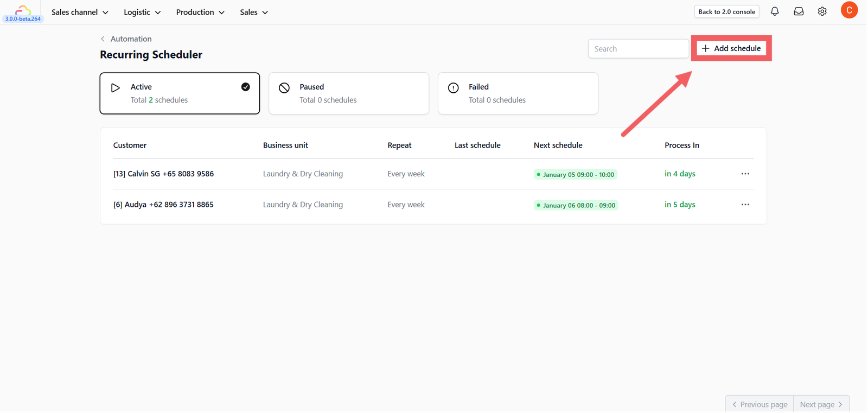Click the Add schedule button
This screenshot has width=868, height=413.
click(x=732, y=48)
